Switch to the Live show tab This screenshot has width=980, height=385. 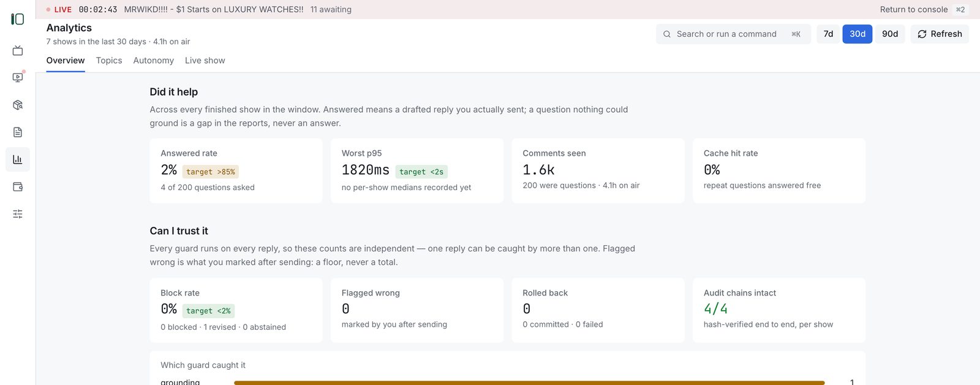point(205,61)
